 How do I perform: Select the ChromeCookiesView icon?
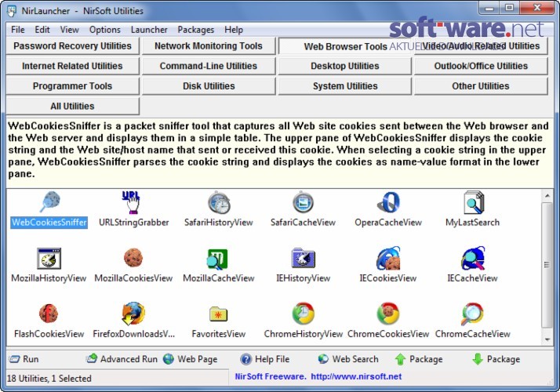[x=388, y=314]
